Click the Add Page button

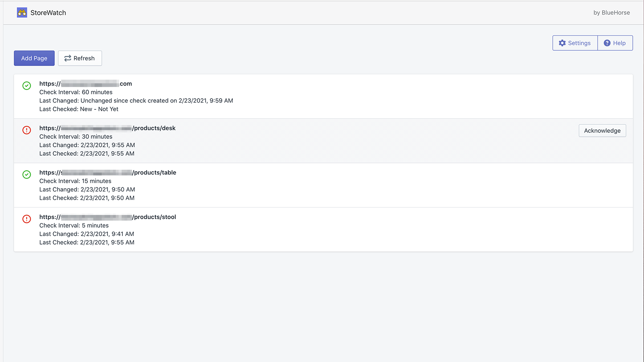click(x=34, y=58)
